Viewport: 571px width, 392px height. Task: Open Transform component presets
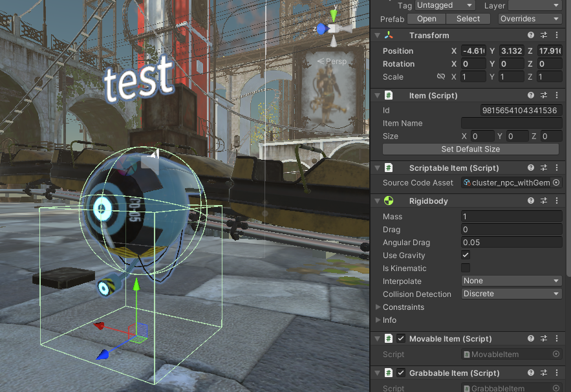tap(544, 35)
